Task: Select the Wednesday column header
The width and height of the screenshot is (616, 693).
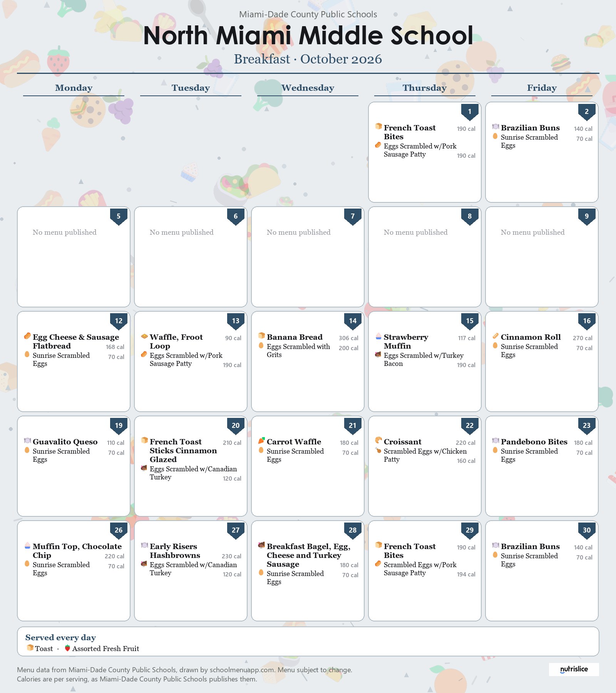Action: pyautogui.click(x=308, y=88)
